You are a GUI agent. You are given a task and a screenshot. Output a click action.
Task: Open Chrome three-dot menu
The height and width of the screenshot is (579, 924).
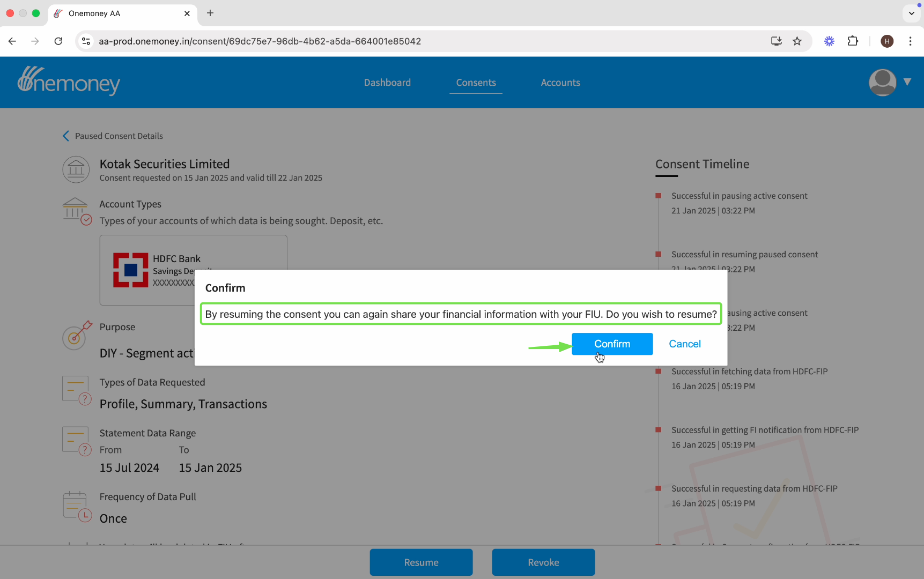pyautogui.click(x=910, y=41)
